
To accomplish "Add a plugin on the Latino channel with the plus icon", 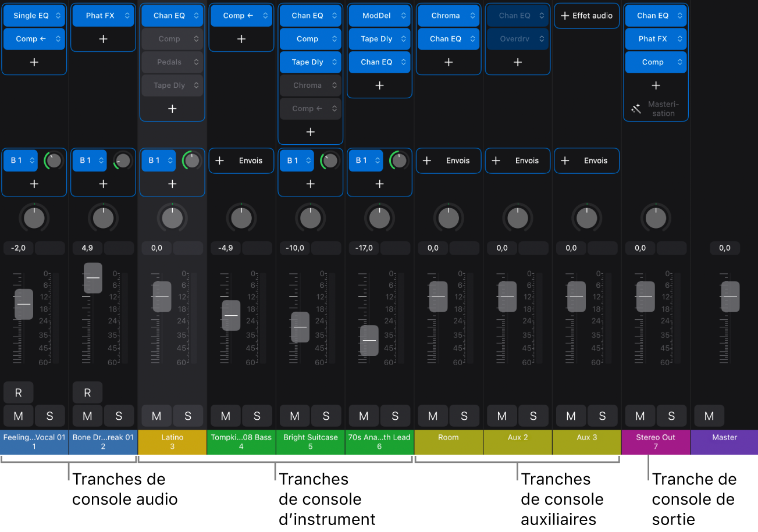I will (172, 108).
